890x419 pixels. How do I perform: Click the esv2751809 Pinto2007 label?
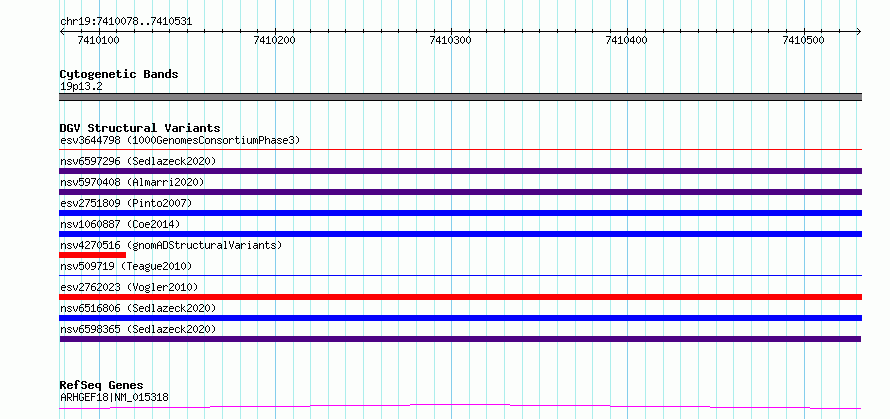coord(126,203)
